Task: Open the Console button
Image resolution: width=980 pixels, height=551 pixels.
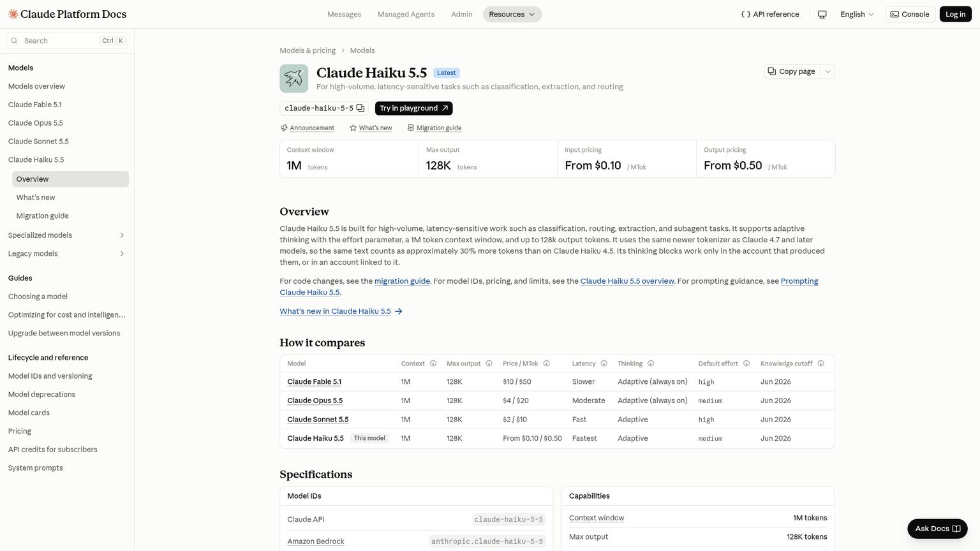Action: (910, 14)
